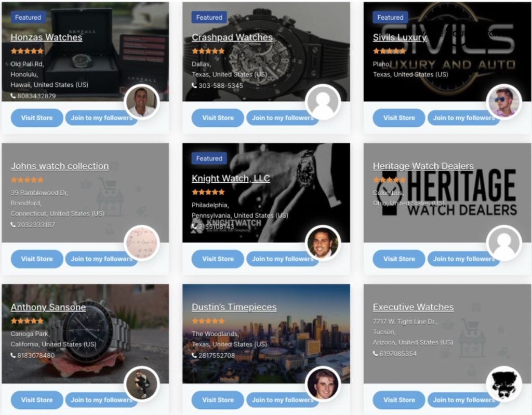Visit Store for Heritage Watch Dealers
Screen dimensions: 532x415
click(399, 259)
